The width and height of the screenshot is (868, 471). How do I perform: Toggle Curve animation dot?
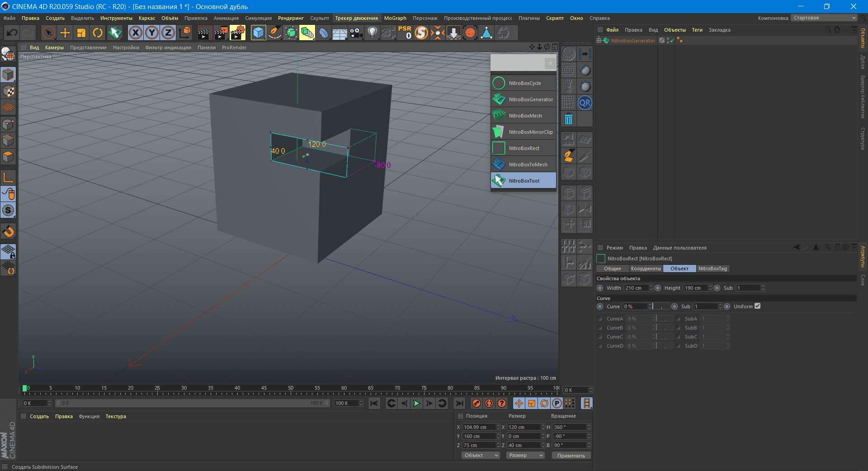(x=600, y=306)
